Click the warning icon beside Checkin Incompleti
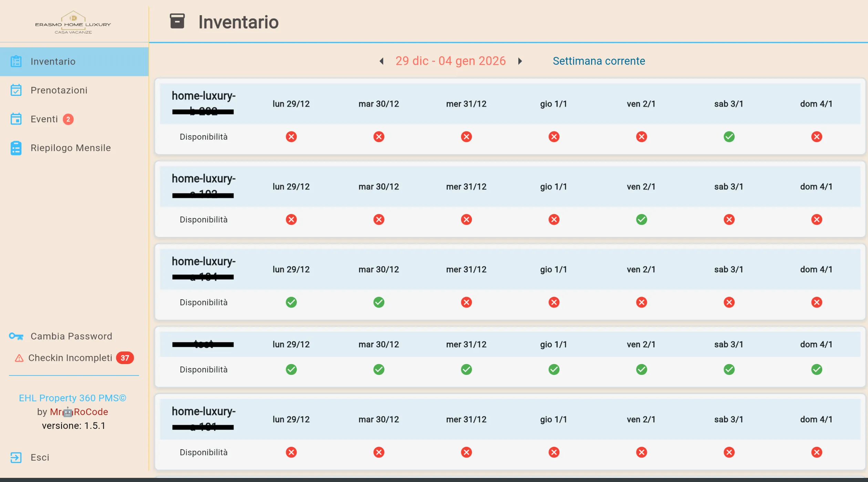The height and width of the screenshot is (482, 868). tap(19, 358)
